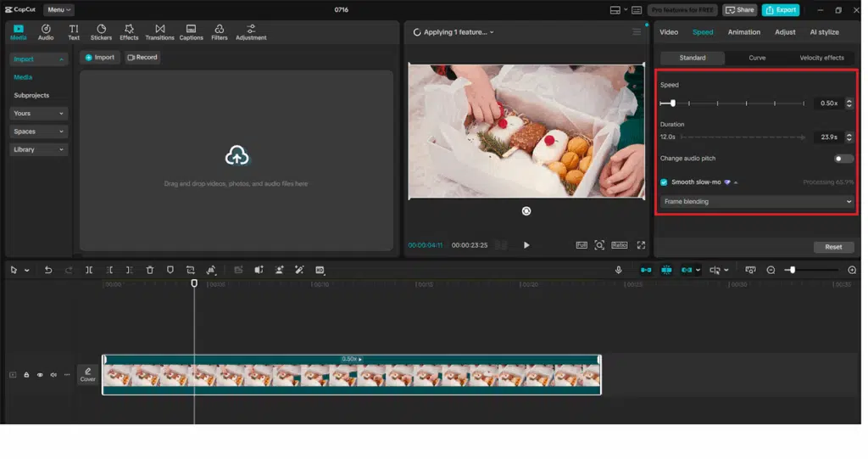Open the Transitions panel

[x=159, y=32]
